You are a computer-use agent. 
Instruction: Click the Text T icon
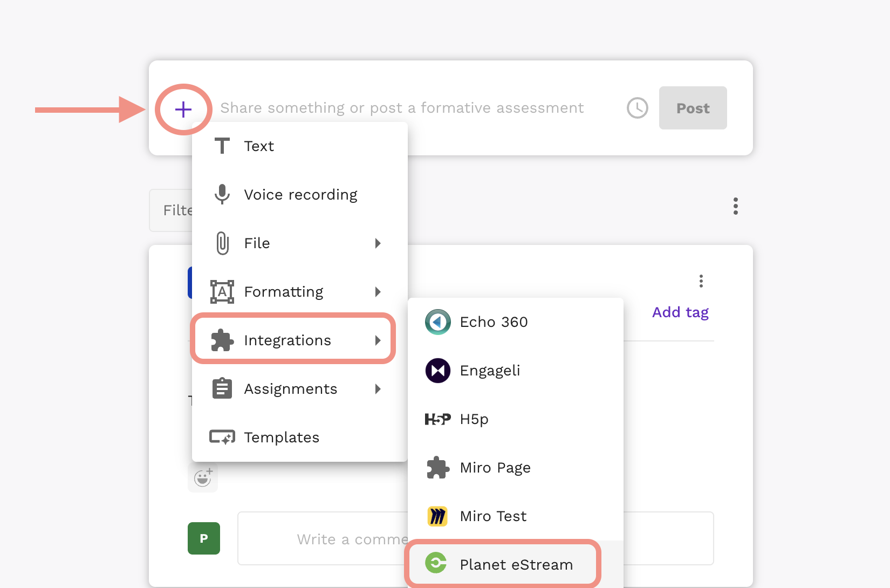pyautogui.click(x=222, y=146)
